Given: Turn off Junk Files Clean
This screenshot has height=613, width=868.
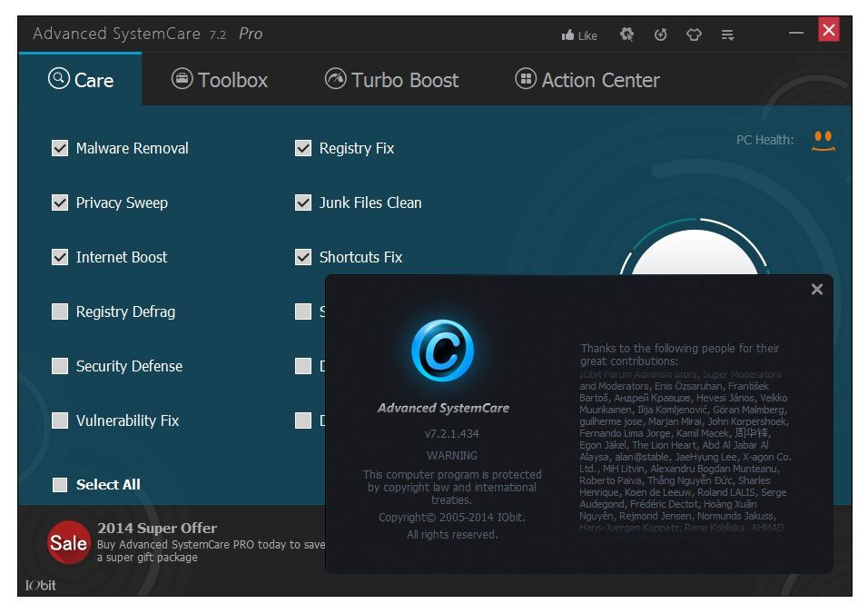Looking at the screenshot, I should click(x=303, y=203).
